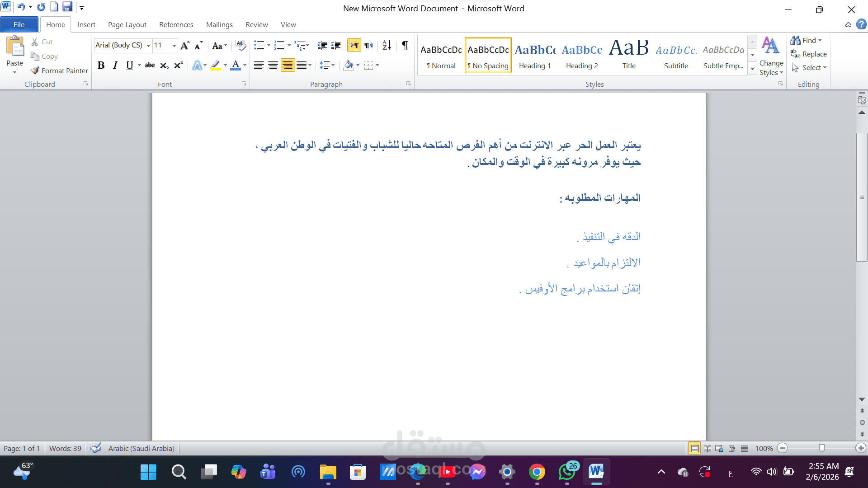The image size is (868, 488).
Task: Click the Shrink Font icon
Action: 198,45
